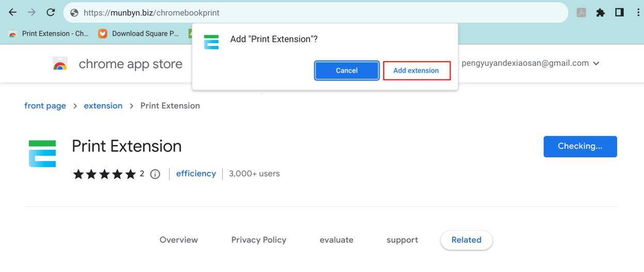Go back with the browser back arrow
Viewport: 644px width, 272px height.
click(13, 12)
